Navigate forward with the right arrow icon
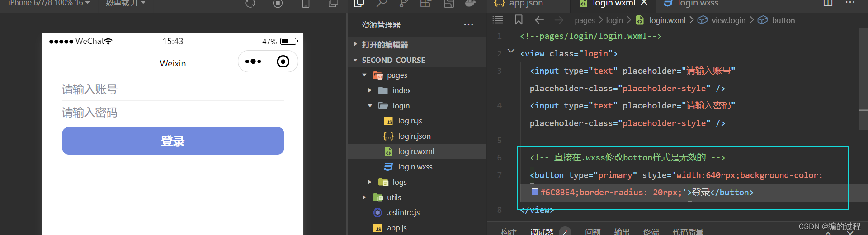 coord(559,20)
